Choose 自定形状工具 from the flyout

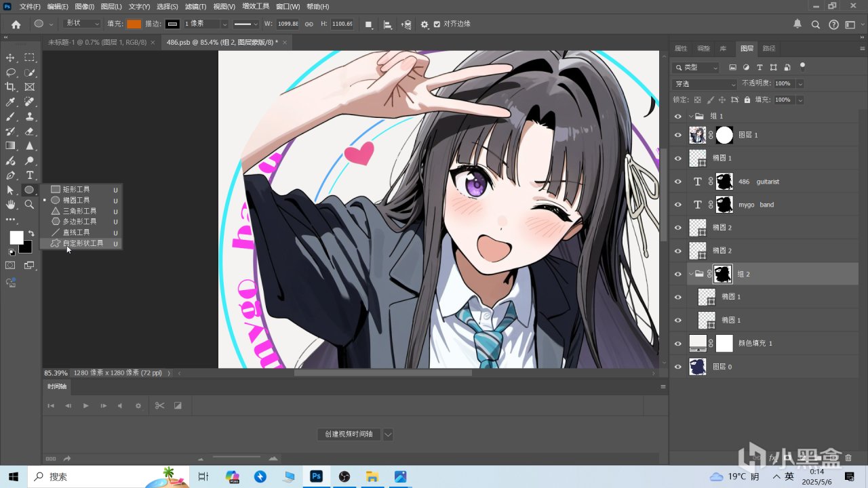[x=82, y=243]
